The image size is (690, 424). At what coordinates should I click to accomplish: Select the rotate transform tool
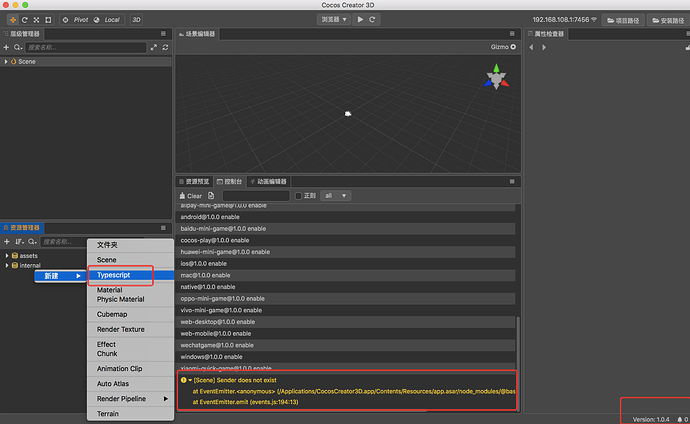[x=25, y=20]
